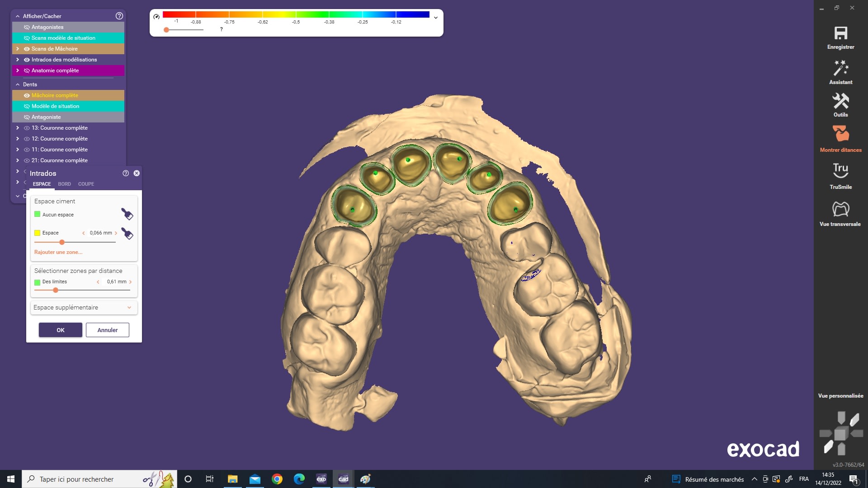Image resolution: width=868 pixels, height=488 pixels.
Task: Select paint tool for Espace zone
Action: [x=127, y=233]
